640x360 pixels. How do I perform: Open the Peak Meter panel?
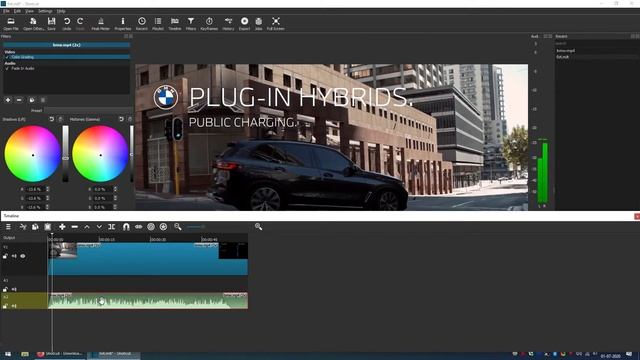pos(100,24)
